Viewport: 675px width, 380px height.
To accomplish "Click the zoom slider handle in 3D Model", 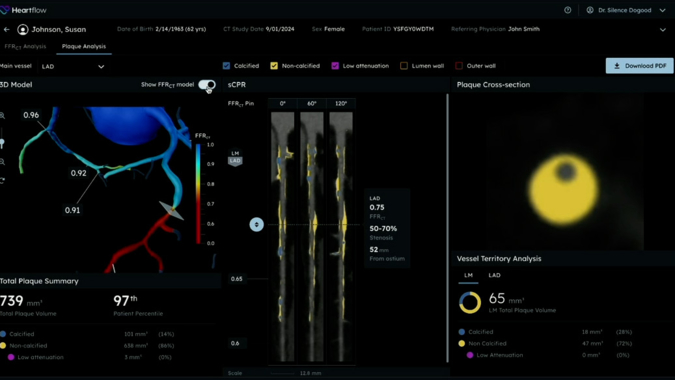I will pos(2,142).
